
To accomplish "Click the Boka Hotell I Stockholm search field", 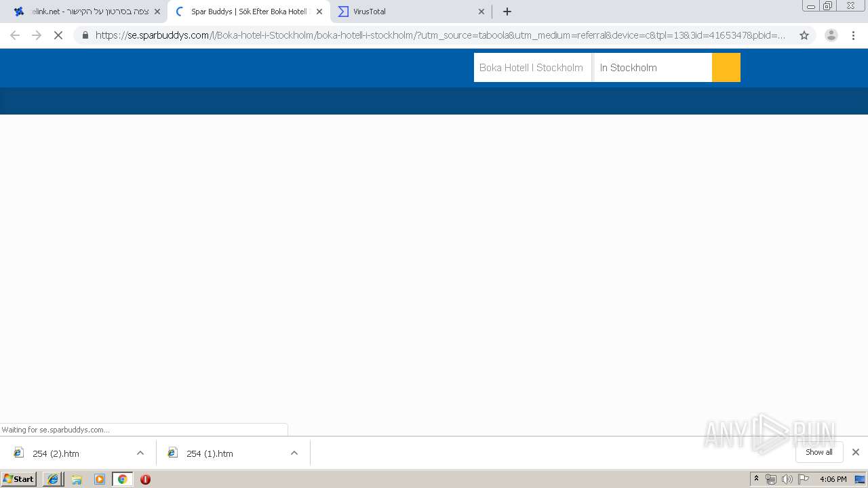I will point(532,68).
